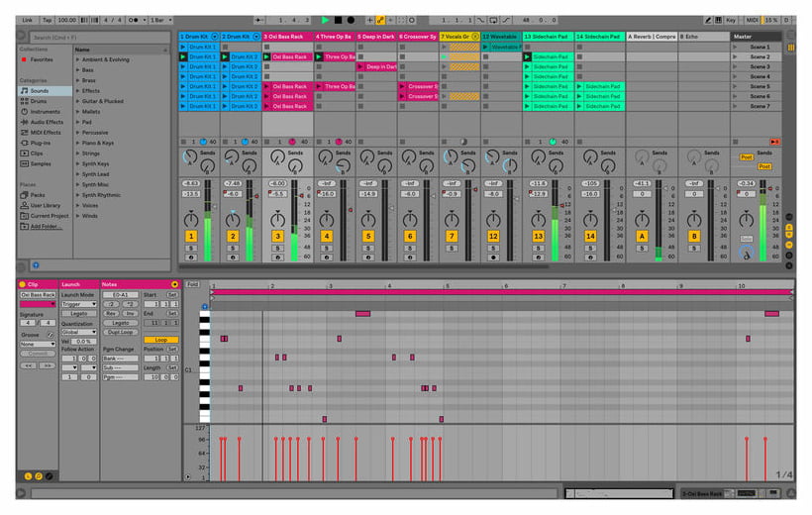Toggle the Clip box show/hide icon
Viewport: 812px width, 515px height.
(22, 284)
